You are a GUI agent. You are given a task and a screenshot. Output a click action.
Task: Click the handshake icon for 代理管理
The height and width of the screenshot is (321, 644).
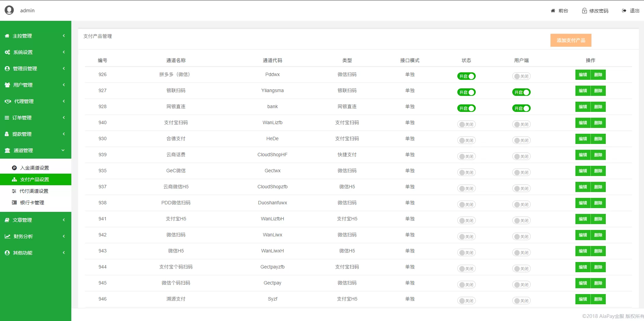[8, 101]
